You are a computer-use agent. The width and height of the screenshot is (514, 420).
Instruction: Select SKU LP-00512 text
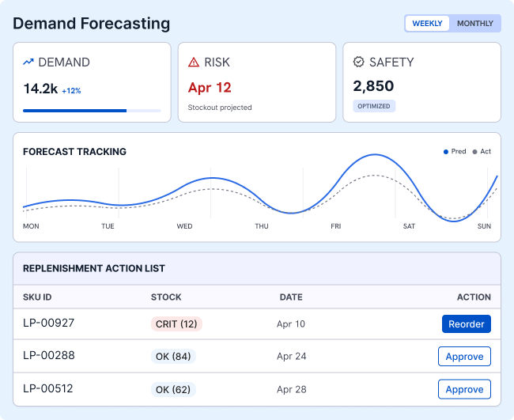(48, 388)
